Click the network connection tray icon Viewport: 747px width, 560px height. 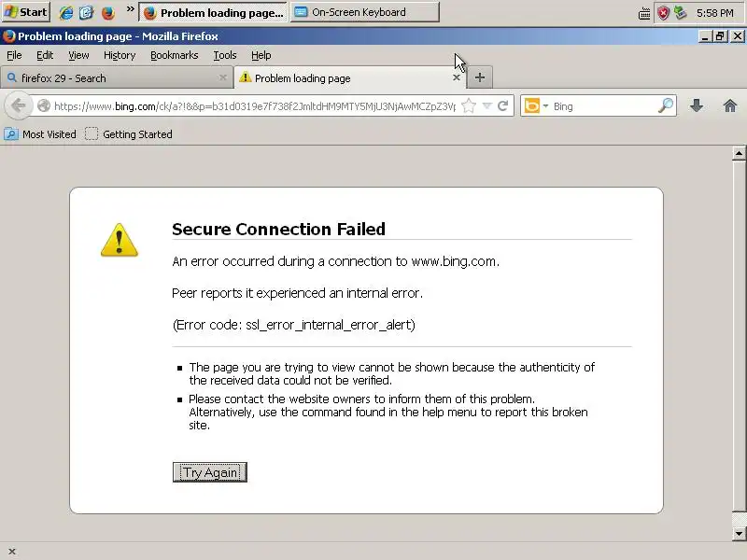pyautogui.click(x=681, y=12)
